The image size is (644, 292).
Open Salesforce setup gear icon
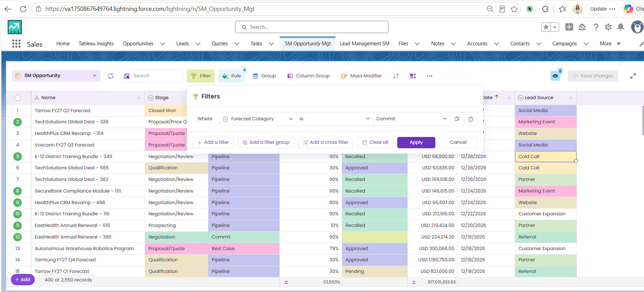click(x=608, y=27)
